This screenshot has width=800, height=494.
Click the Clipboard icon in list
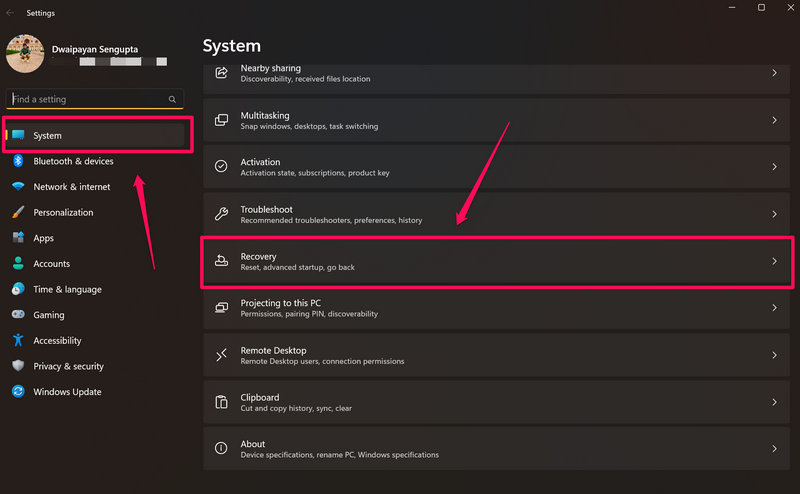click(x=222, y=402)
